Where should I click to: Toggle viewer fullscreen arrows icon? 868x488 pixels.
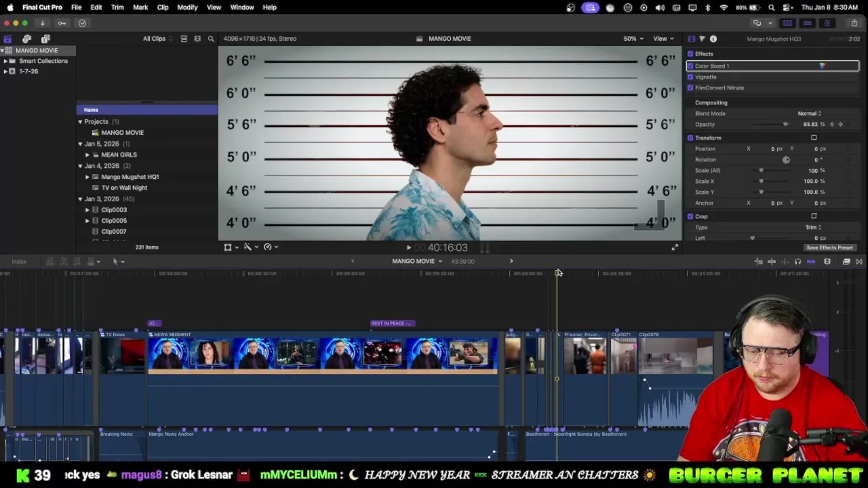(675, 247)
